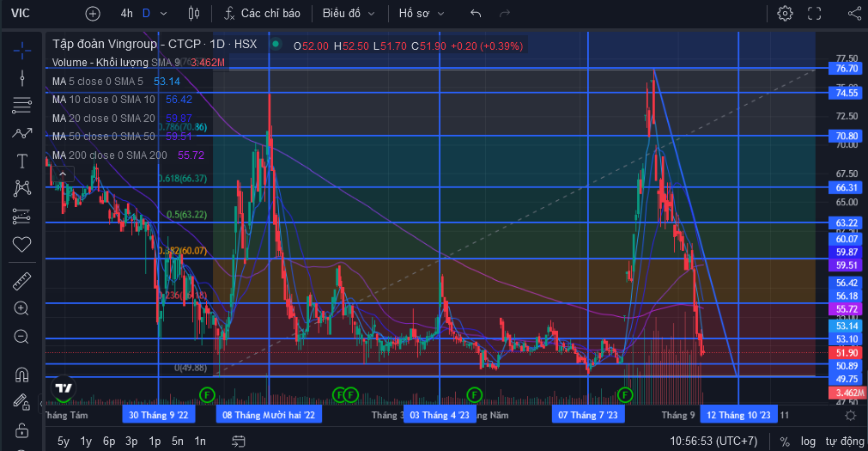Screen dimensions: 868x451
Task: Click Tập đoàn Vingroup symbol title
Action: 155,44
